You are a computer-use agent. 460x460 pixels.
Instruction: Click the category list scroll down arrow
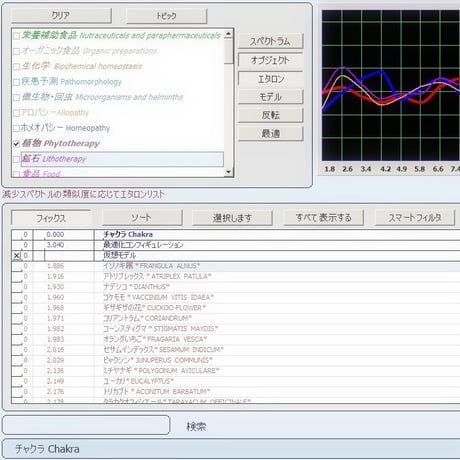coord(228,172)
